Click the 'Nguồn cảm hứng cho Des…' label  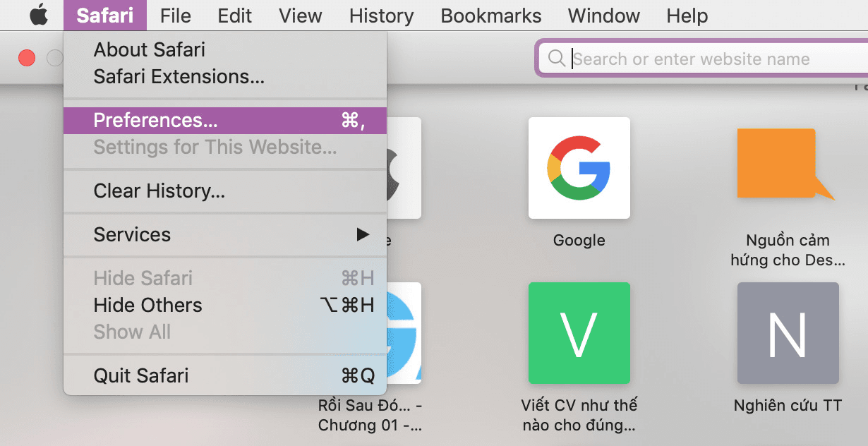788,251
